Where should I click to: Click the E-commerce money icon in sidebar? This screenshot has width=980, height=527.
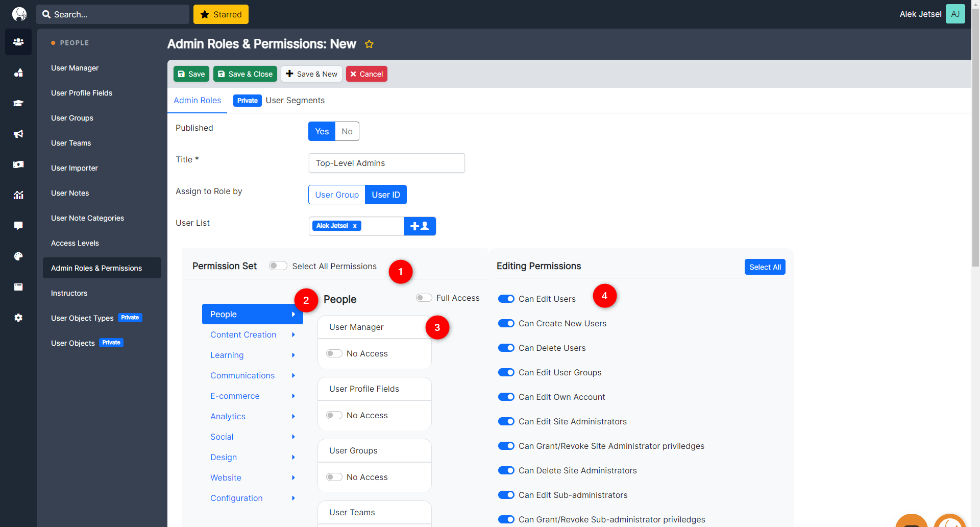pos(18,164)
